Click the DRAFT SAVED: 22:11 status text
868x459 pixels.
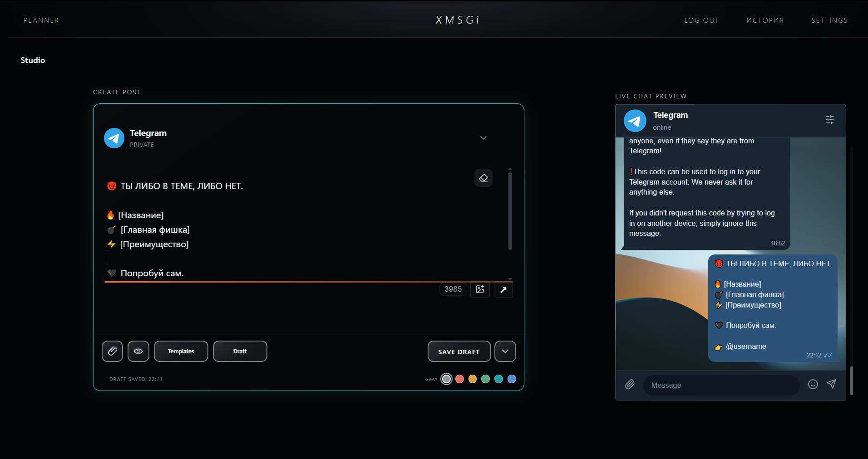point(136,379)
